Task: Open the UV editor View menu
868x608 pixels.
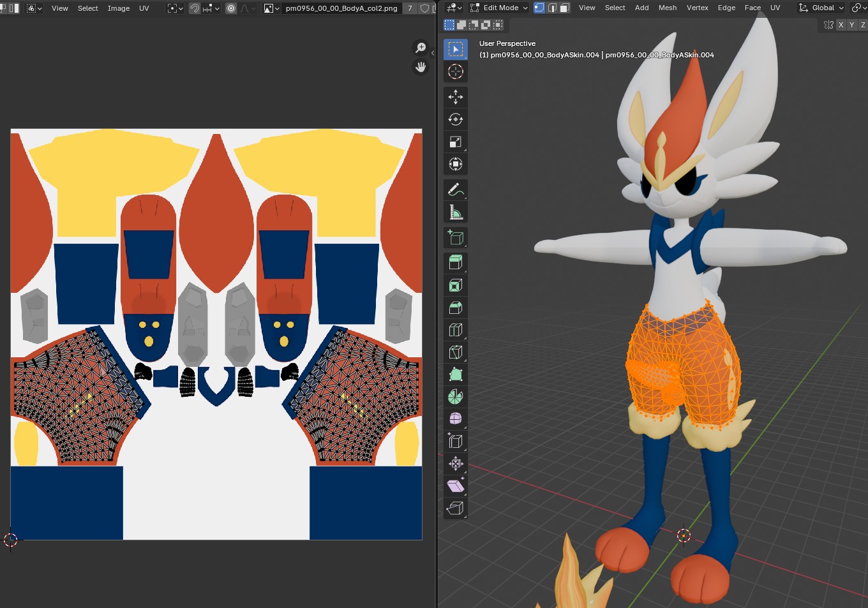Action: (60, 8)
